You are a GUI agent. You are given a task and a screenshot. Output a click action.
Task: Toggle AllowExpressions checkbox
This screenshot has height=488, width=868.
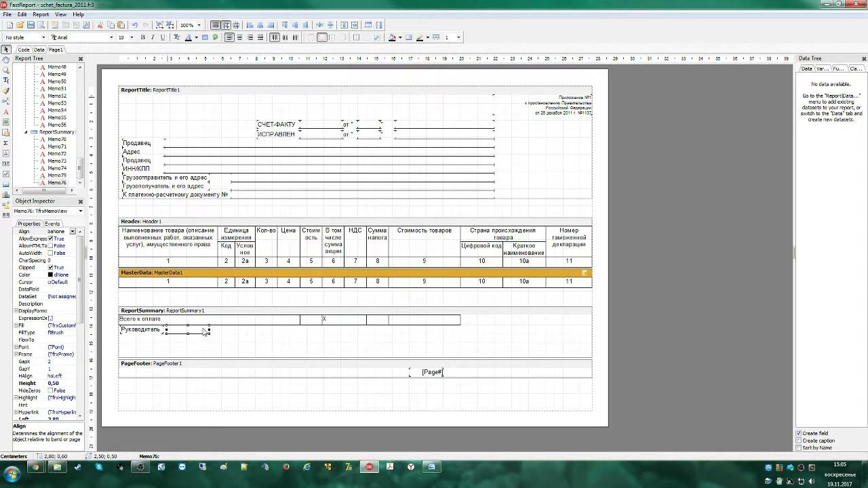(50, 239)
